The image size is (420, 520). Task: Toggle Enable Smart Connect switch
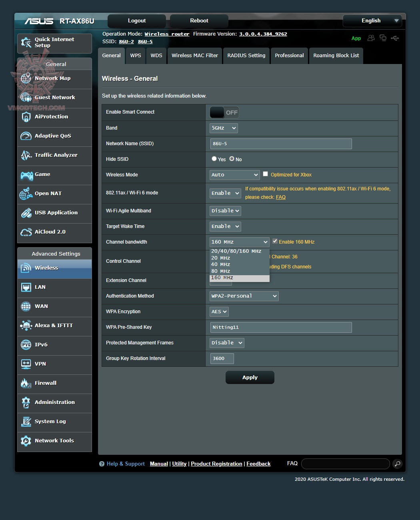click(224, 112)
